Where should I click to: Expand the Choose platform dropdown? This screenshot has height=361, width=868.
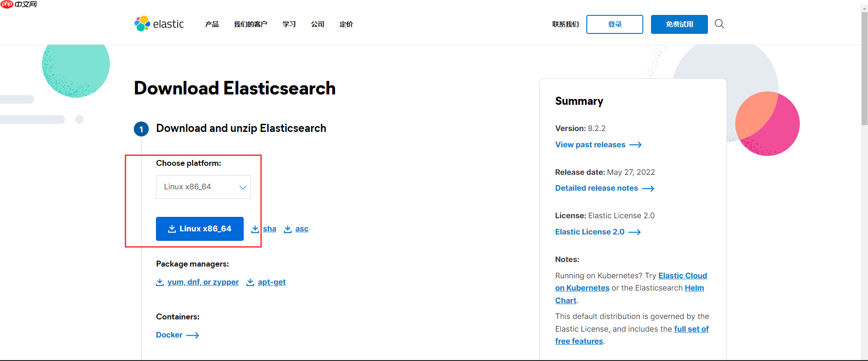click(x=203, y=187)
